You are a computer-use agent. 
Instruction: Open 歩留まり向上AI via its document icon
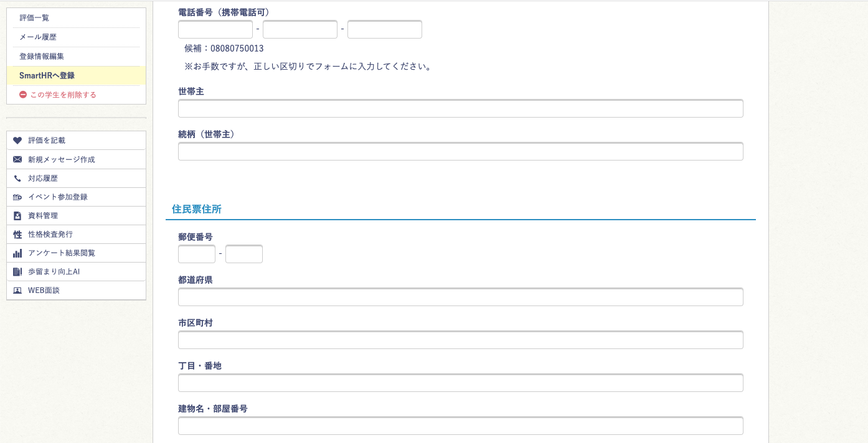coord(17,271)
